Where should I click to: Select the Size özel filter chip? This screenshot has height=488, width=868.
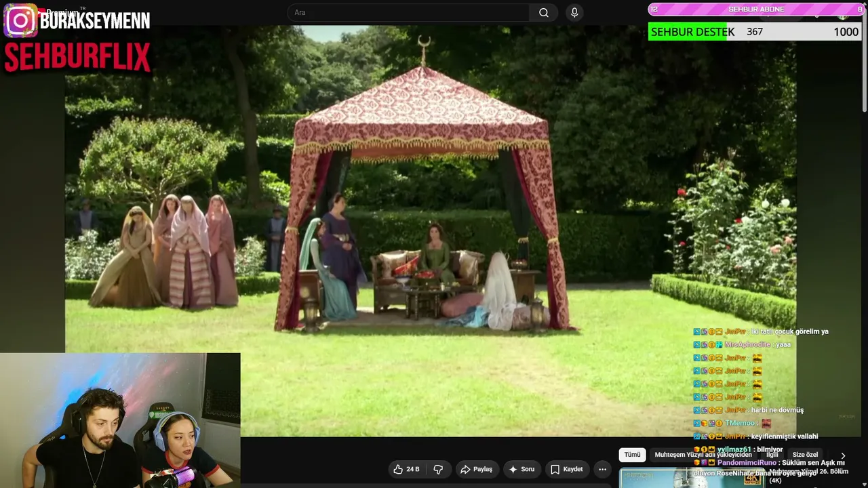pyautogui.click(x=805, y=455)
